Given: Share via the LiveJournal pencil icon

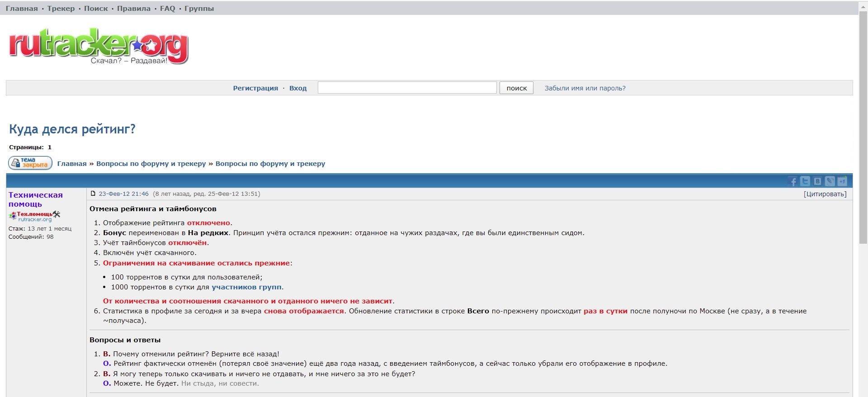Looking at the screenshot, I should click(x=830, y=181).
